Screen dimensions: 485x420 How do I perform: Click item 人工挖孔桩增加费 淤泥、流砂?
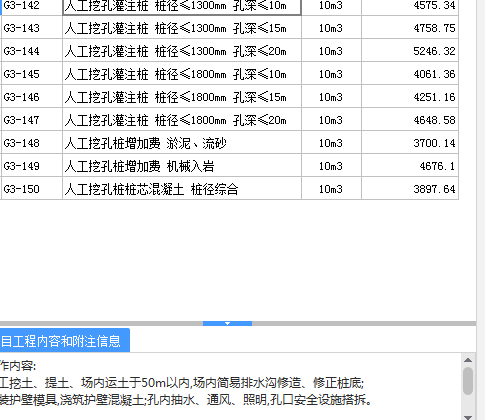[x=182, y=143]
